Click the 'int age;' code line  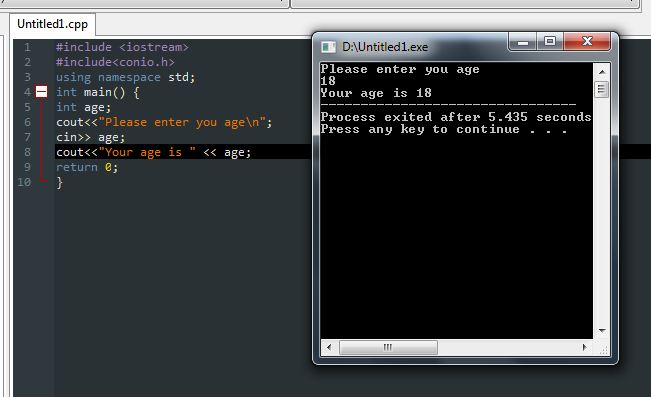(83, 107)
